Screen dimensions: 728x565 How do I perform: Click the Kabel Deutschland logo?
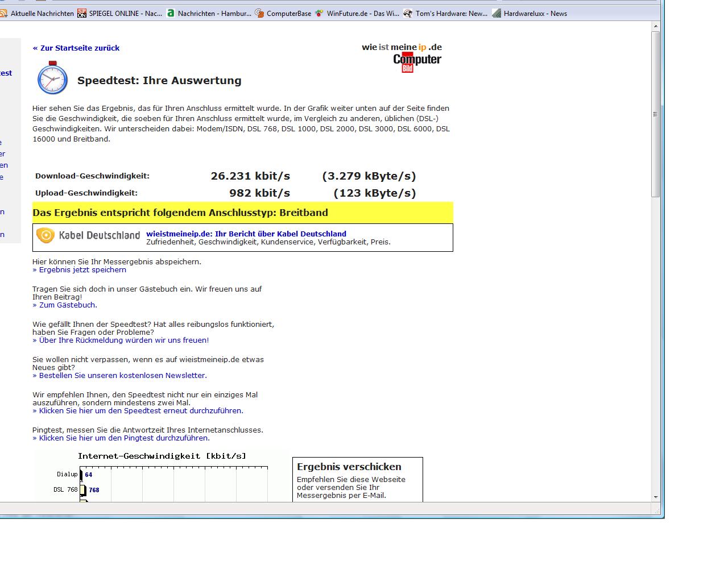click(88, 235)
